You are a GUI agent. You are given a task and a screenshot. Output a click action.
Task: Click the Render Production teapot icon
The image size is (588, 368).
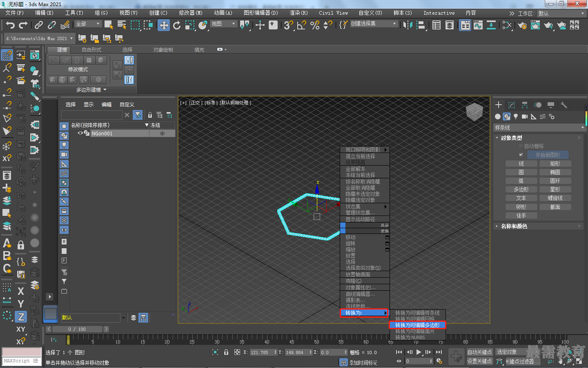(548, 25)
